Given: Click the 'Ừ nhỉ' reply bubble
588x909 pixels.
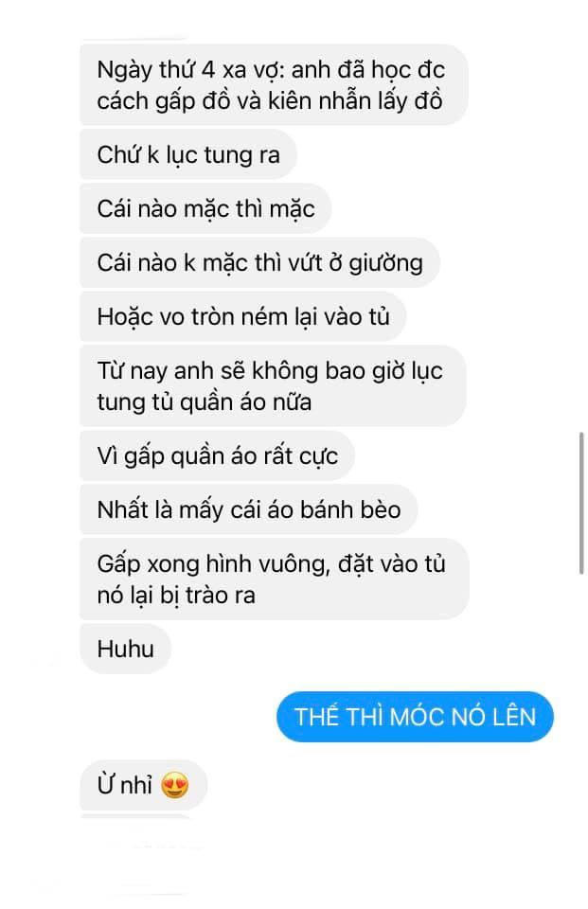Looking at the screenshot, I should (x=143, y=786).
